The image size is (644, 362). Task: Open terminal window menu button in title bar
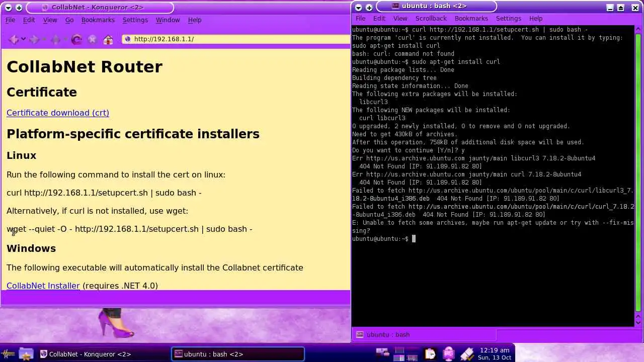pyautogui.click(x=358, y=8)
